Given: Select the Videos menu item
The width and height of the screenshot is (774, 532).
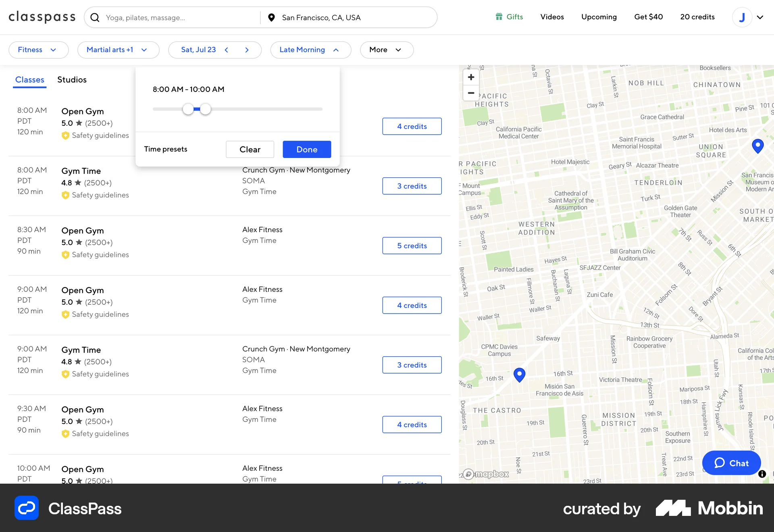Looking at the screenshot, I should coord(552,17).
